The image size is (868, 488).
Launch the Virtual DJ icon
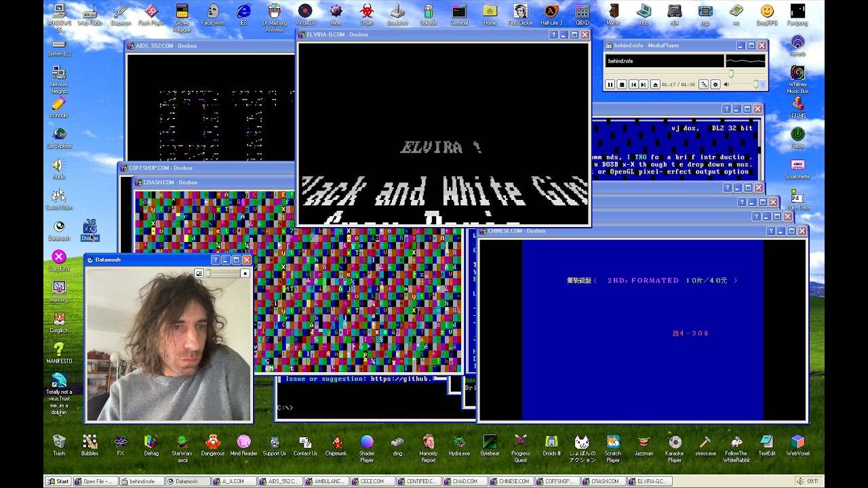[x=305, y=15]
